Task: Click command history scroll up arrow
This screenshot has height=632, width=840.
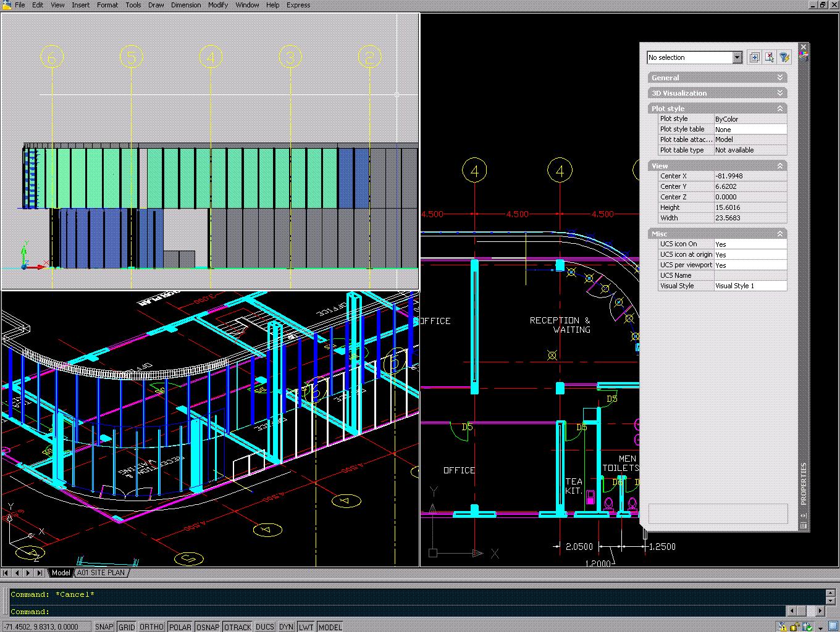Action: click(x=831, y=593)
